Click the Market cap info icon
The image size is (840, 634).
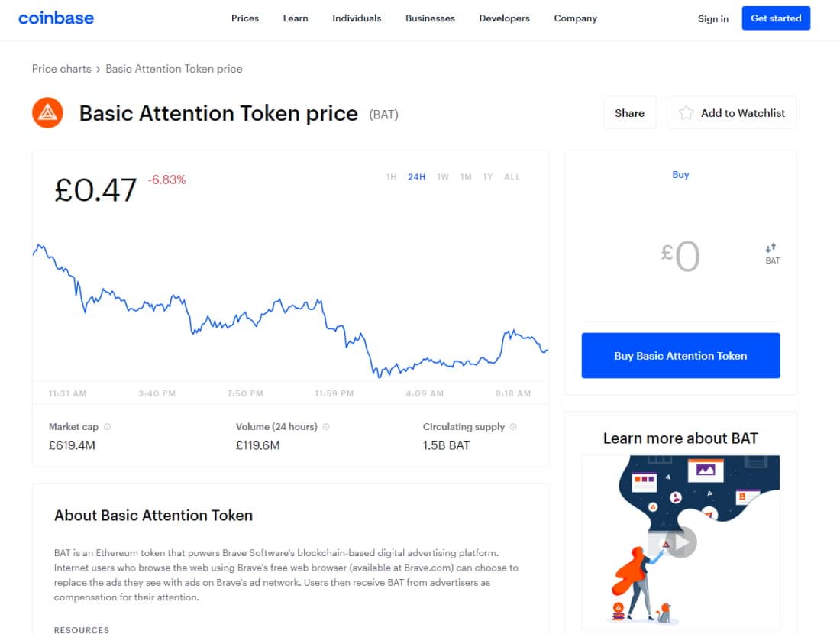click(x=107, y=426)
